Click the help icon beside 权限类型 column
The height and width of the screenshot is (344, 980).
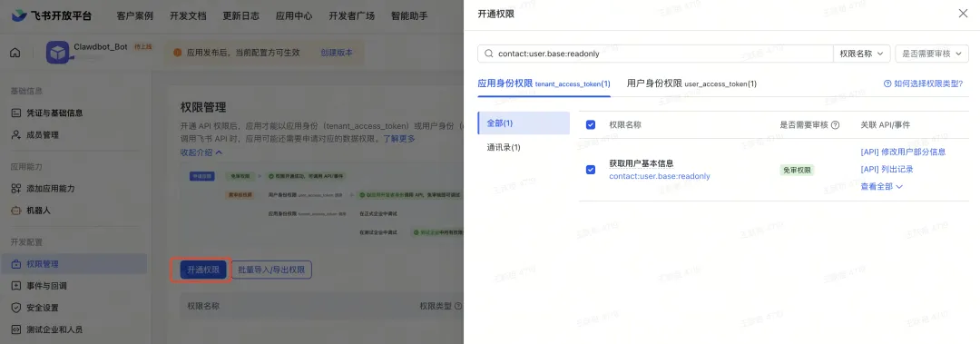458,306
